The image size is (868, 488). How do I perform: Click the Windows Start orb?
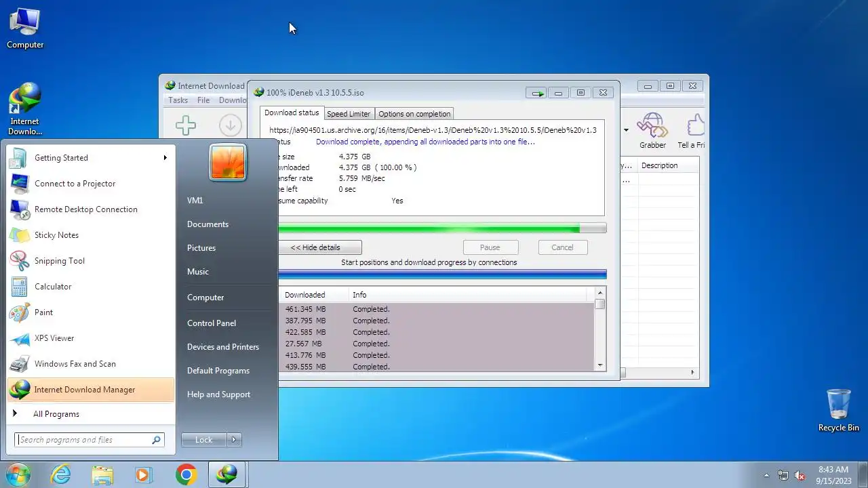18,474
